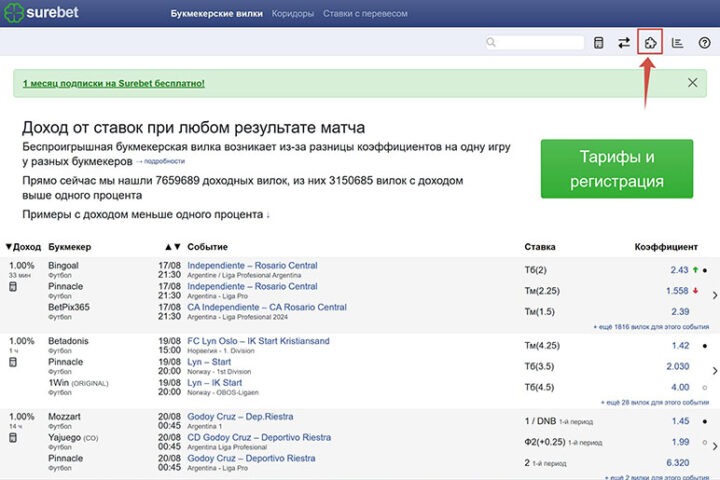Viewport: 720px width, 480px height.
Task: Click the Тарифы и регистрация button
Action: (616, 169)
